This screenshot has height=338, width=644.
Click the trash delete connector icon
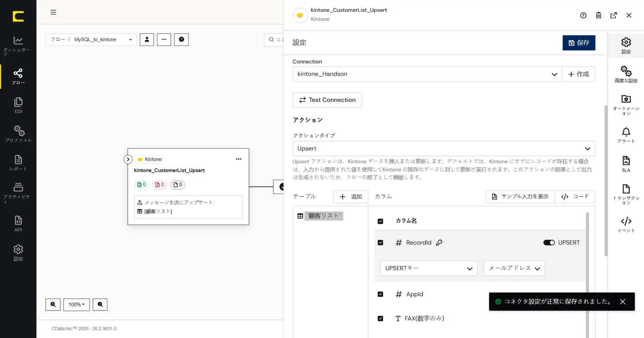pyautogui.click(x=598, y=15)
